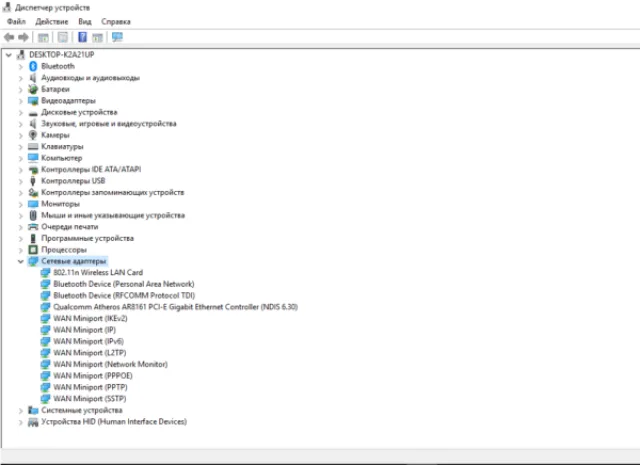Viewport: 640px width, 465px height.
Task: Open the Справка menu
Action: (116, 22)
